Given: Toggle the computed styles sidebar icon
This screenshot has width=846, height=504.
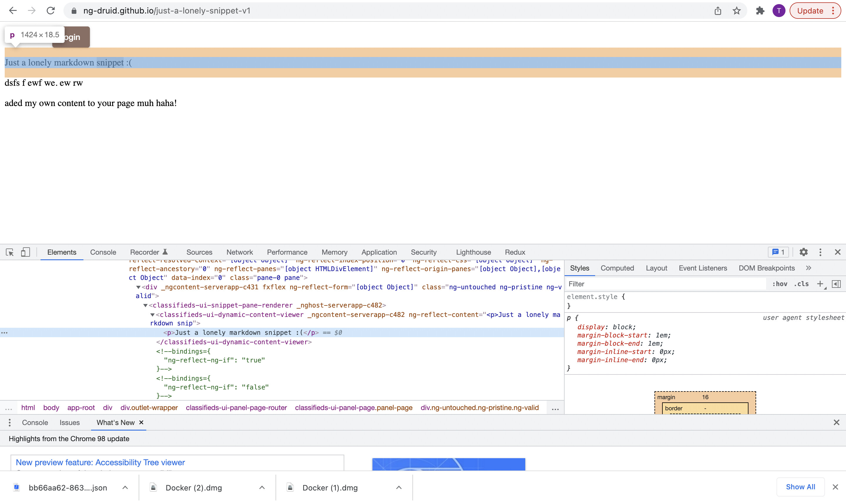Looking at the screenshot, I should 836,284.
